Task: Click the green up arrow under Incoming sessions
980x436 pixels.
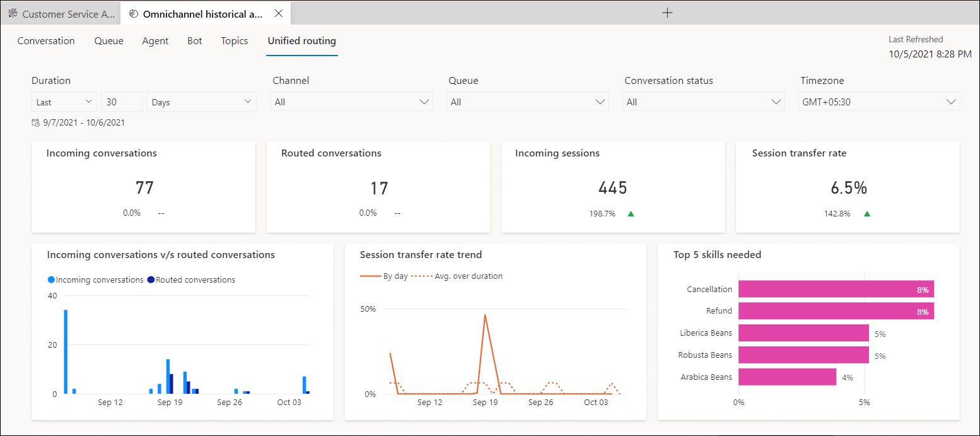Action: pyautogui.click(x=631, y=214)
